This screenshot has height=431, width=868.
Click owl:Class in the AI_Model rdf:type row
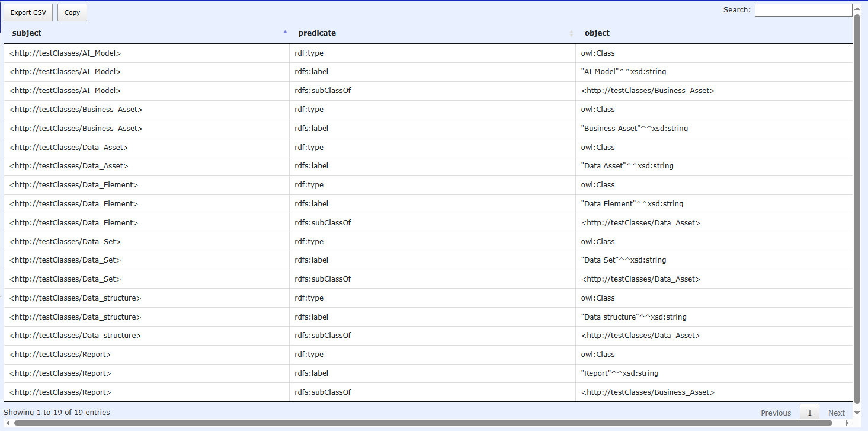click(x=598, y=53)
